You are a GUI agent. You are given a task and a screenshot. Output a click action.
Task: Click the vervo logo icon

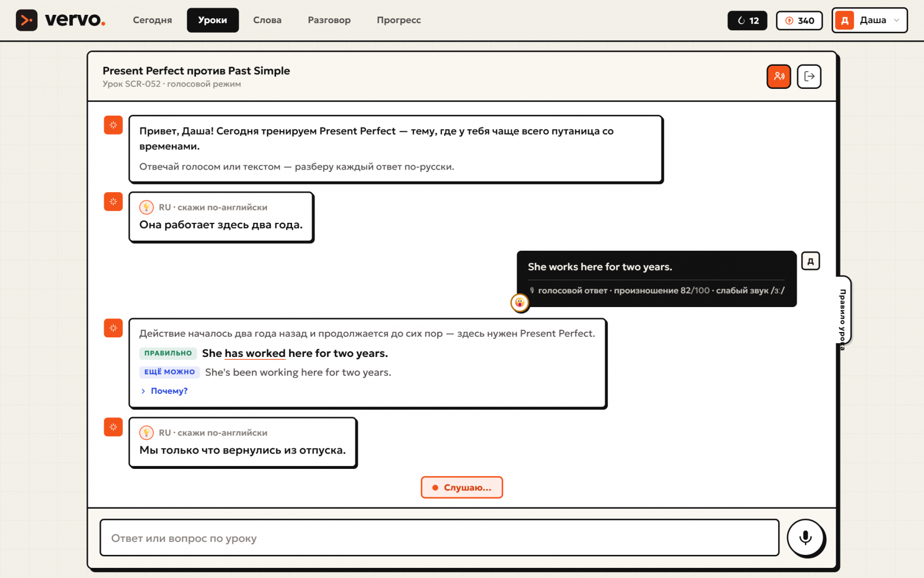pyautogui.click(x=27, y=20)
